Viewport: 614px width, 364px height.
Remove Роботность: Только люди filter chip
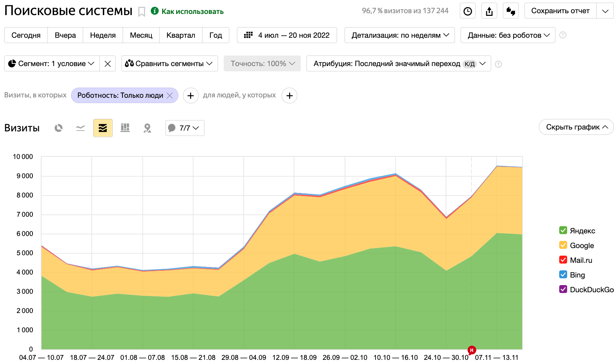click(170, 96)
